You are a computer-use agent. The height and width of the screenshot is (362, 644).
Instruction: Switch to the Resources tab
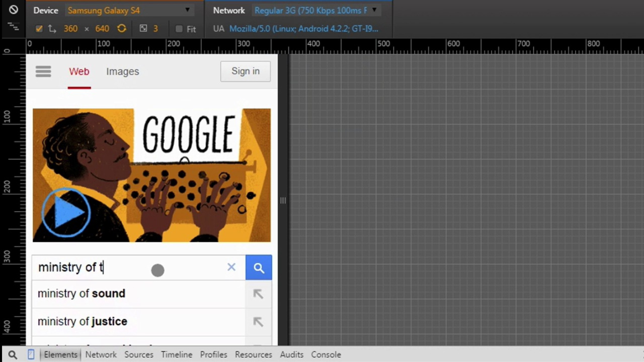pos(254,354)
